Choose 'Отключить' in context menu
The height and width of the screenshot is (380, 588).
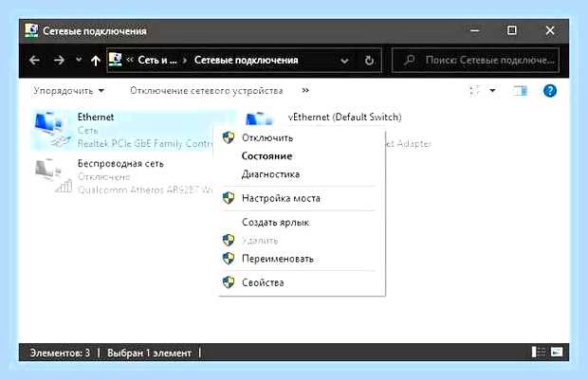tap(302, 138)
